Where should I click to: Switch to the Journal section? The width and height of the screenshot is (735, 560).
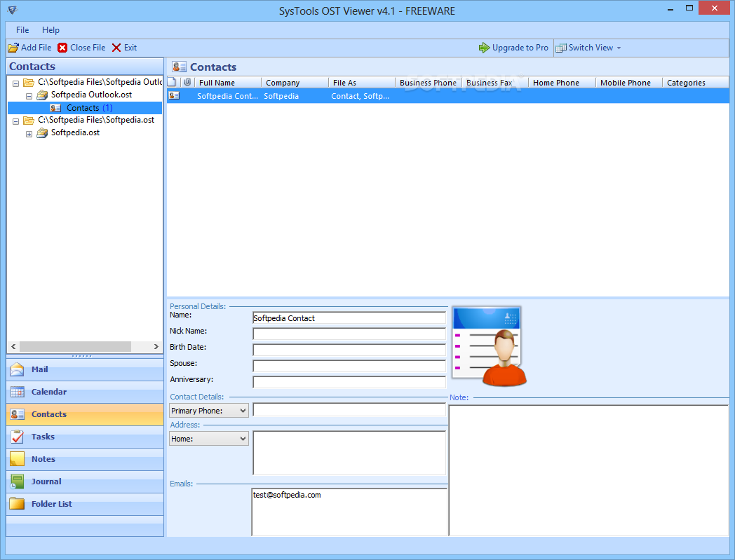coord(85,482)
